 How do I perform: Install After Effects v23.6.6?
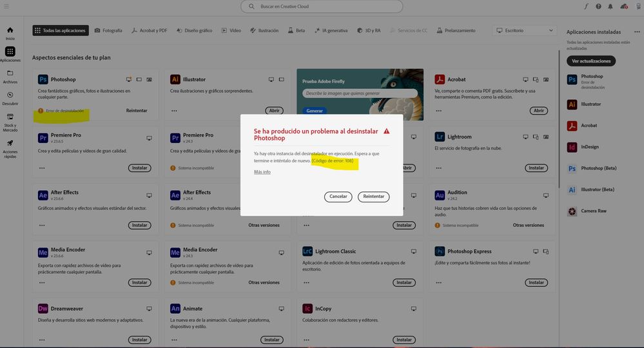(140, 226)
